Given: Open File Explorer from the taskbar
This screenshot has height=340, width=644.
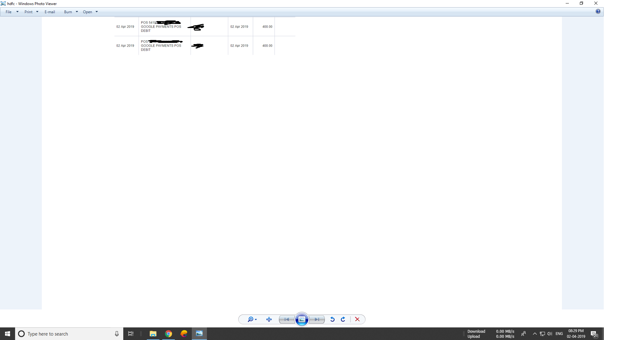Looking at the screenshot, I should click(x=153, y=334).
